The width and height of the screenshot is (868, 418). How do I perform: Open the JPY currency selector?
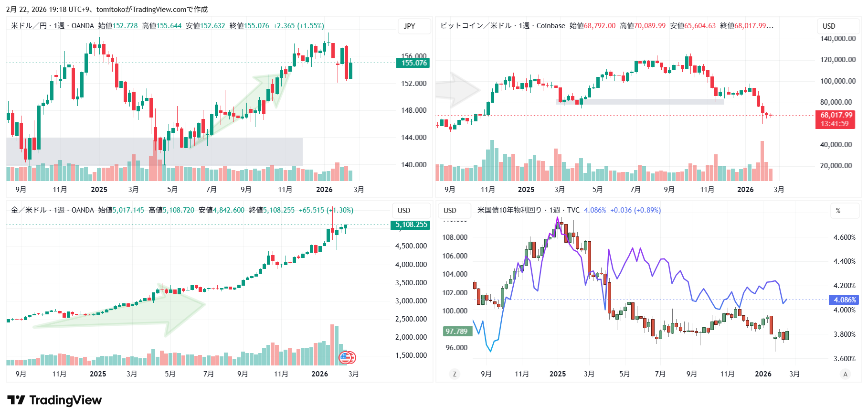[x=409, y=26]
